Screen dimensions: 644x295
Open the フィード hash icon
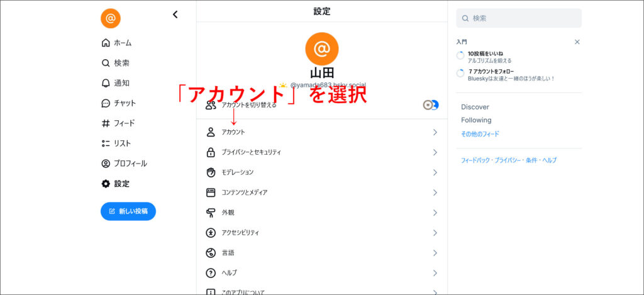(x=106, y=123)
